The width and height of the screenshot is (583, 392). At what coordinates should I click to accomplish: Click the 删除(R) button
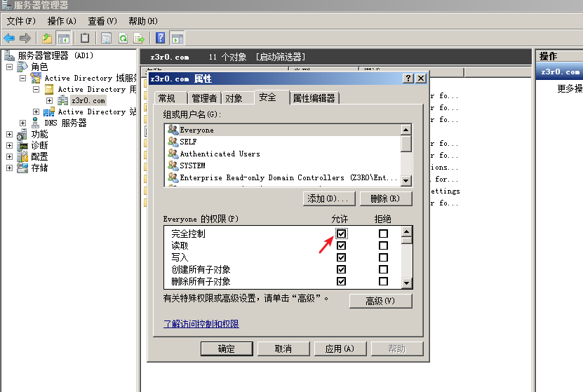[386, 198]
